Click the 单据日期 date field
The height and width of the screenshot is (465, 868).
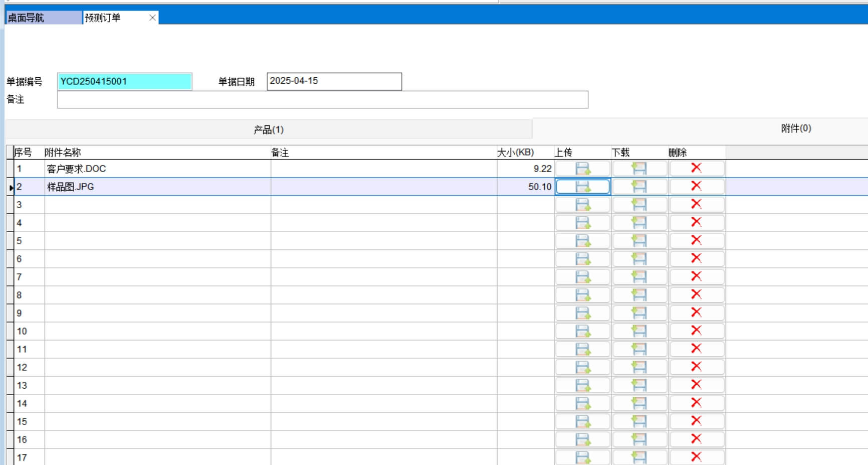[334, 81]
